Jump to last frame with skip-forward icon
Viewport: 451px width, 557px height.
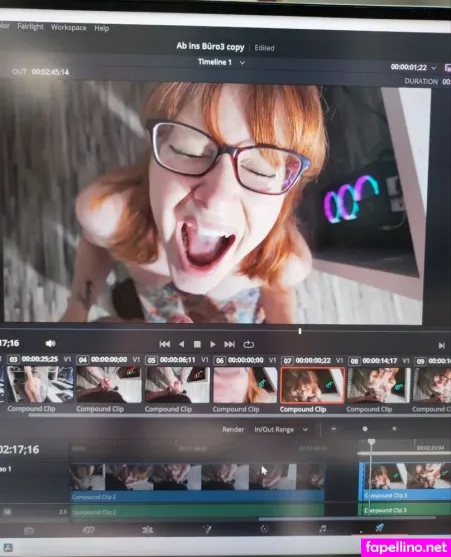tap(229, 344)
